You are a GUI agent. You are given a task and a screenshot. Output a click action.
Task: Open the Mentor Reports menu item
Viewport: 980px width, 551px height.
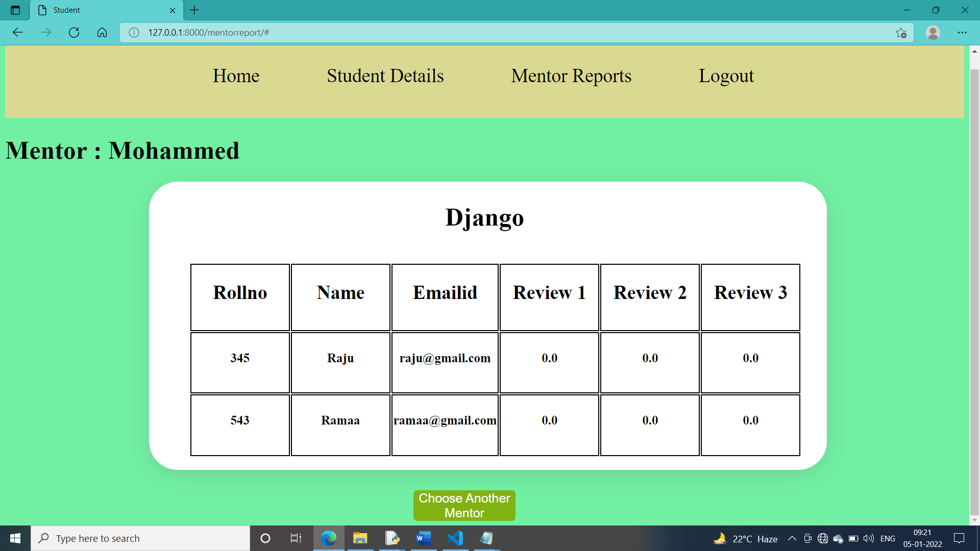[x=571, y=76]
